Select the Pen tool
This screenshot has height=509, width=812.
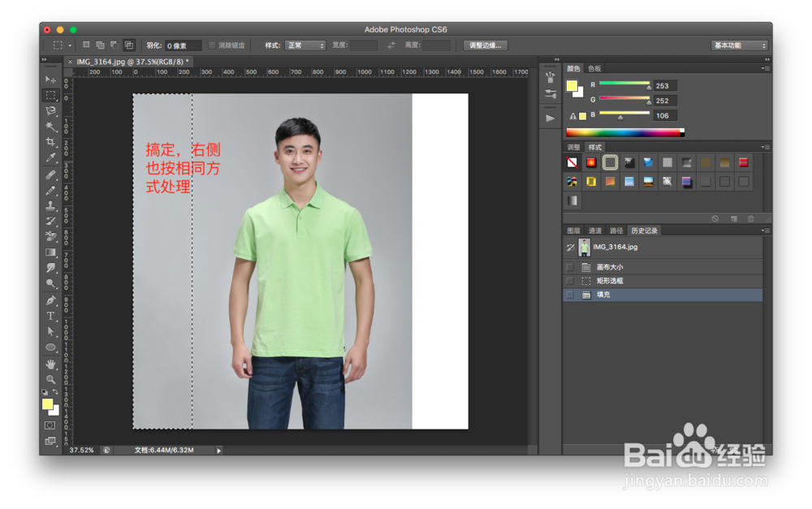50,300
